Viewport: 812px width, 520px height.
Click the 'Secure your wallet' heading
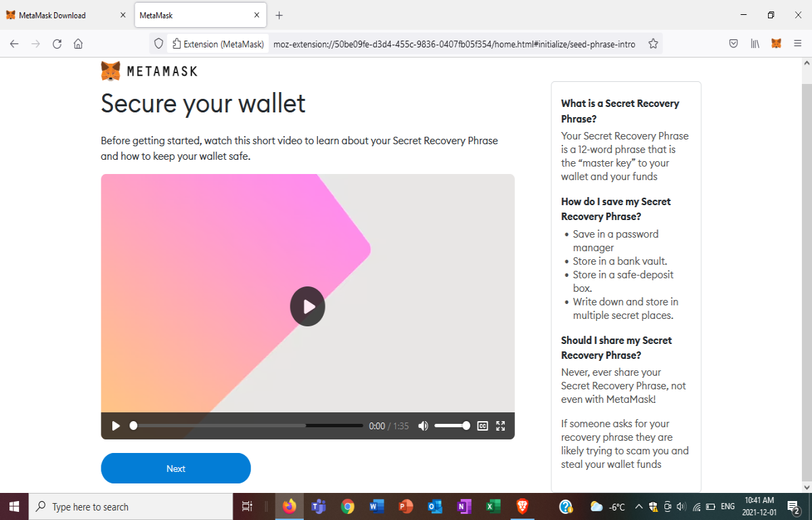203,104
